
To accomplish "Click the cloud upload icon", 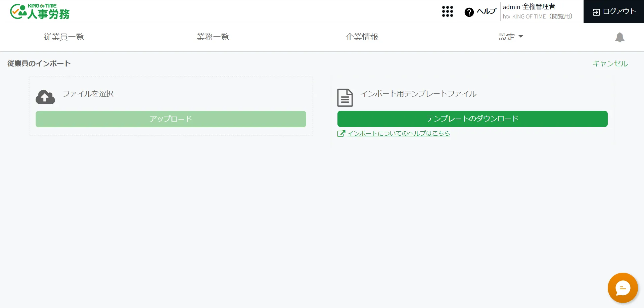I will pos(45,97).
